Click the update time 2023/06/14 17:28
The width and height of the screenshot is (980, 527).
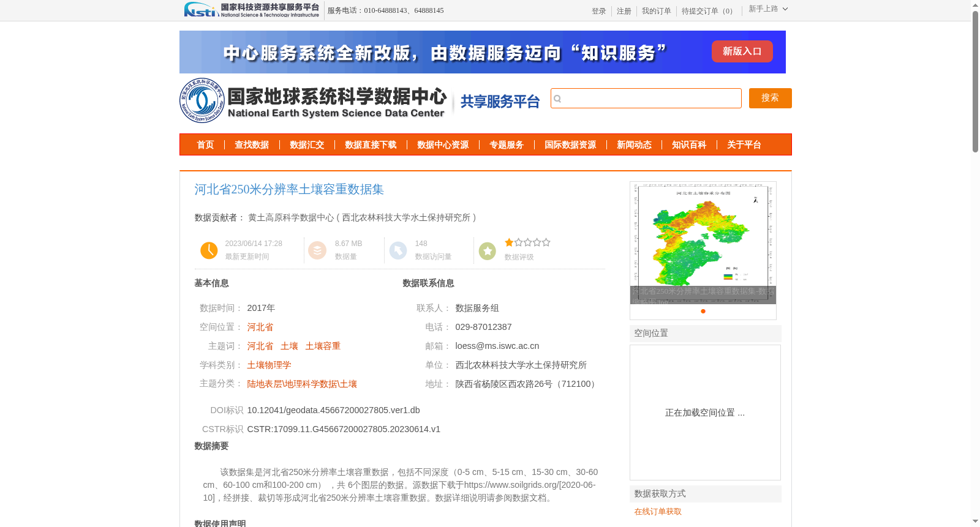point(254,244)
